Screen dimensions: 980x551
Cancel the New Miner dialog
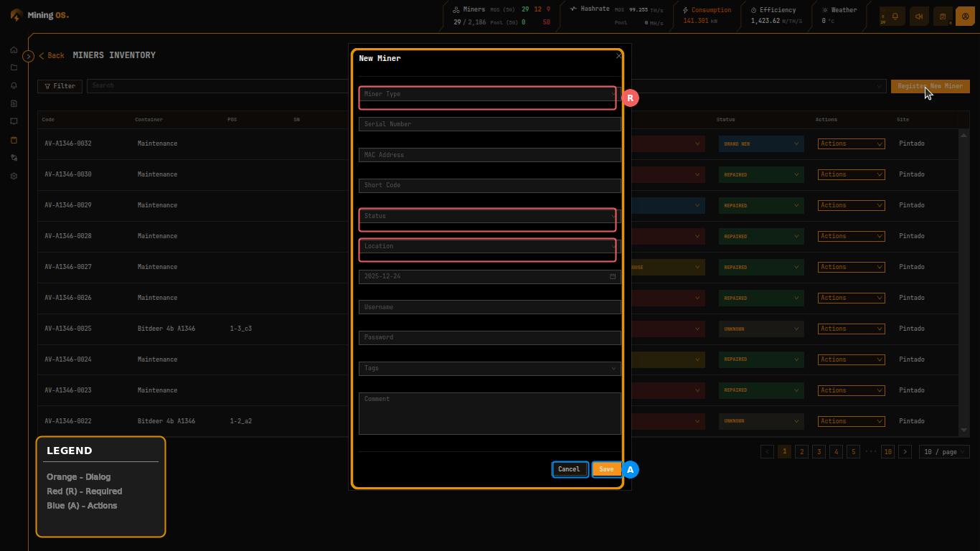pyautogui.click(x=570, y=469)
